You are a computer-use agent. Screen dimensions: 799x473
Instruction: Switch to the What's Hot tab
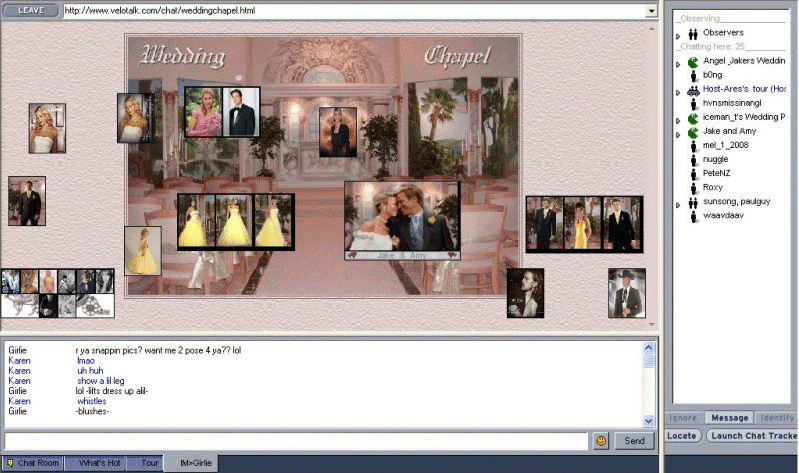coord(99,463)
